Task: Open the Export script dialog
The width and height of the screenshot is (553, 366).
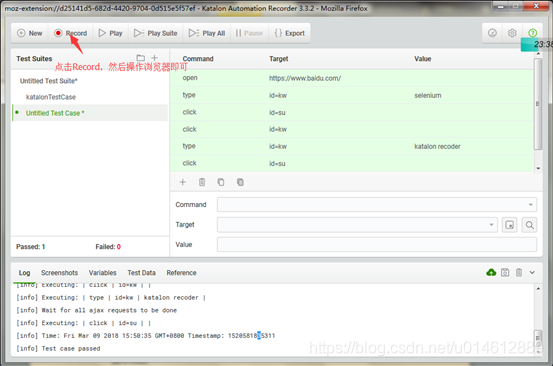Action: (290, 33)
